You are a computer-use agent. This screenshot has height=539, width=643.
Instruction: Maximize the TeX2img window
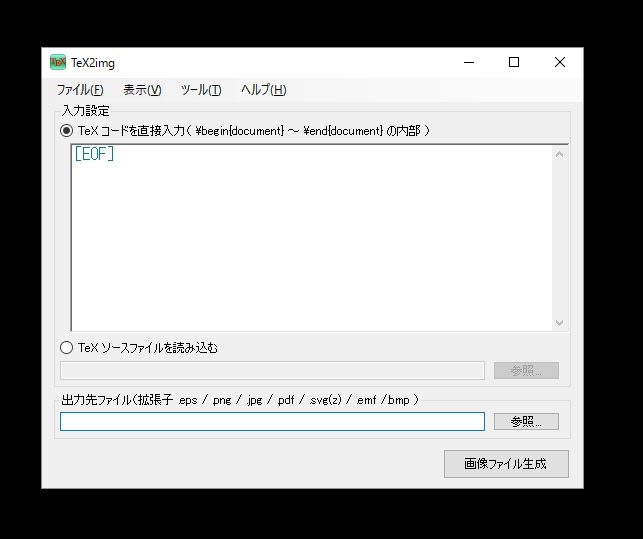click(x=514, y=62)
